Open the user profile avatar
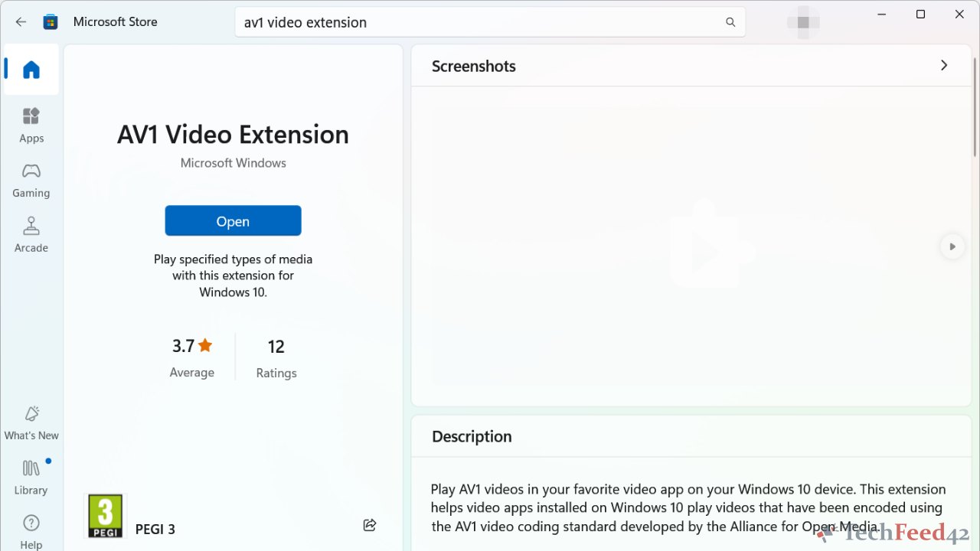 (803, 22)
